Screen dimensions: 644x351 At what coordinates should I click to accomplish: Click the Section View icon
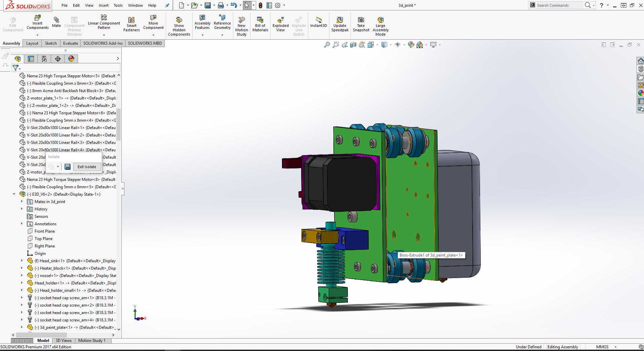click(353, 45)
